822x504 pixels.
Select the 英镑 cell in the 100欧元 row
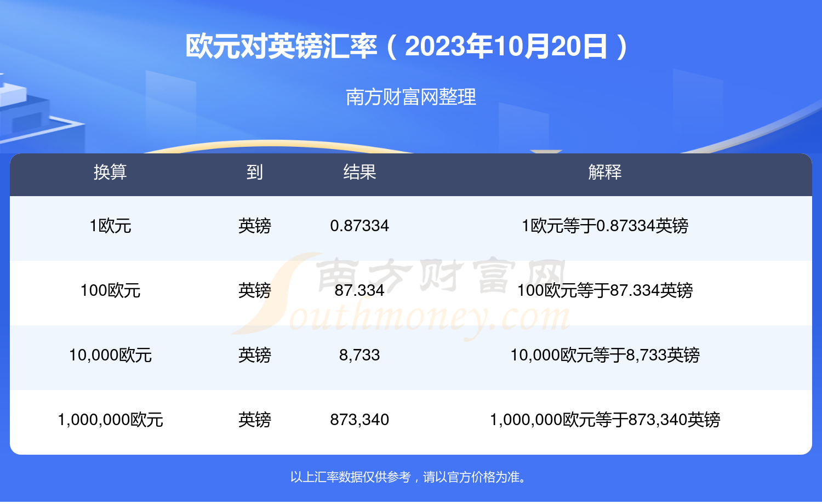point(255,290)
